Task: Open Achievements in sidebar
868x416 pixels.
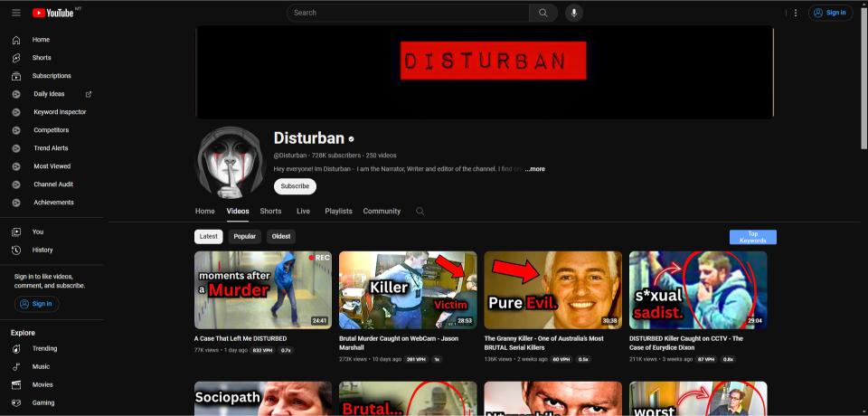Action: click(52, 203)
